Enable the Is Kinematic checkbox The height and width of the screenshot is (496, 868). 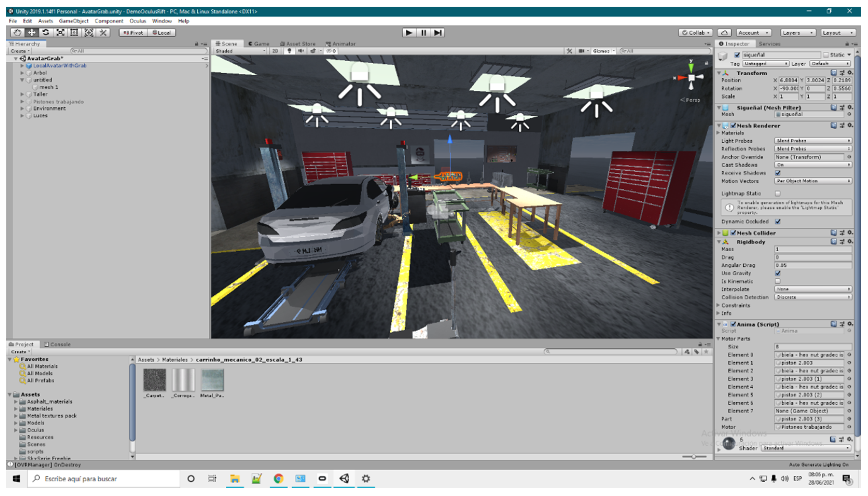(x=778, y=281)
